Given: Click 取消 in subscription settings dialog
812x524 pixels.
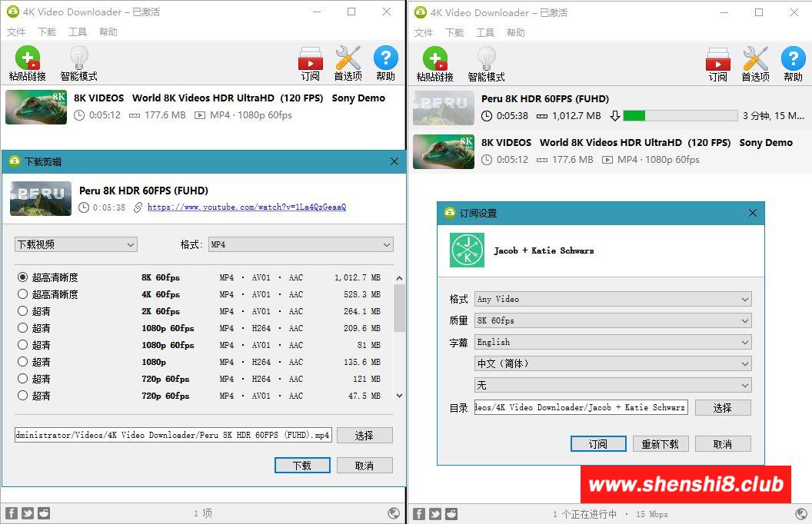Looking at the screenshot, I should pyautogui.click(x=723, y=444).
